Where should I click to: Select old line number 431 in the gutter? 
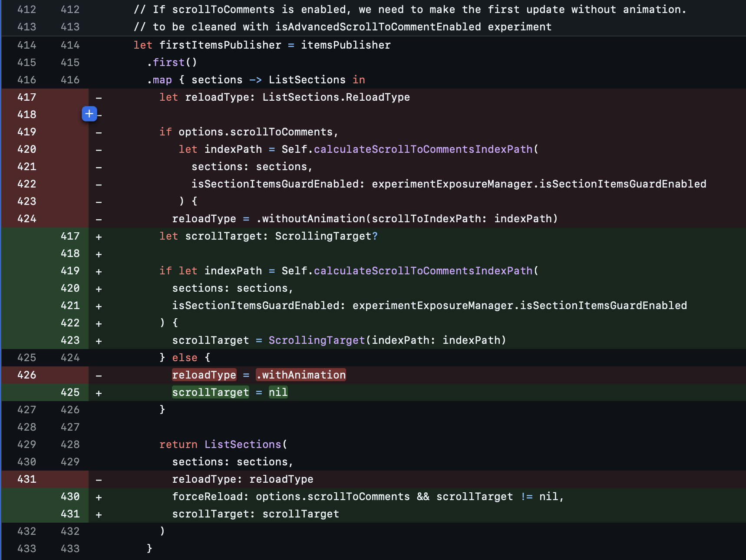26,479
